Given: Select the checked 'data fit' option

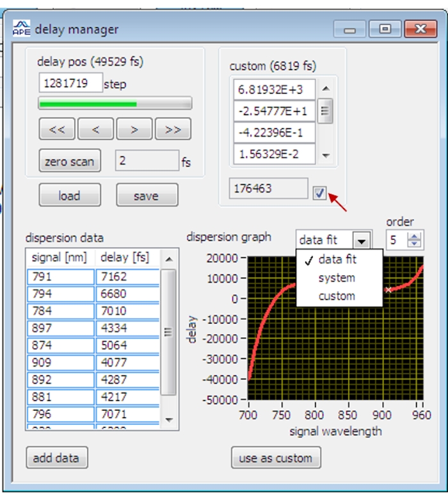Looking at the screenshot, I should (337, 260).
